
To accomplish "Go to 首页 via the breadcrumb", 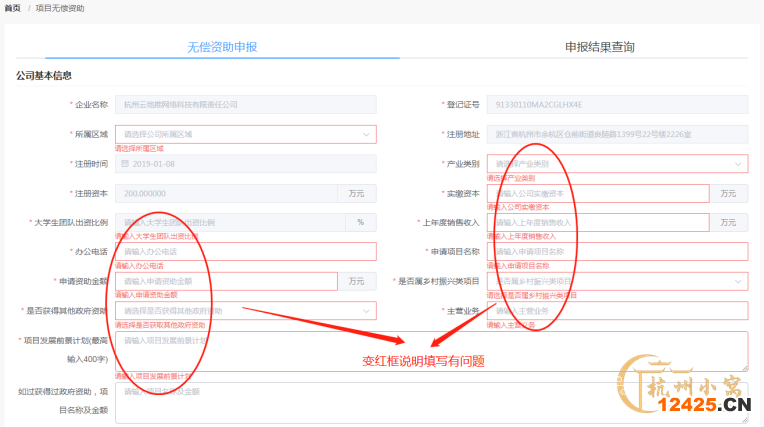I will point(13,7).
